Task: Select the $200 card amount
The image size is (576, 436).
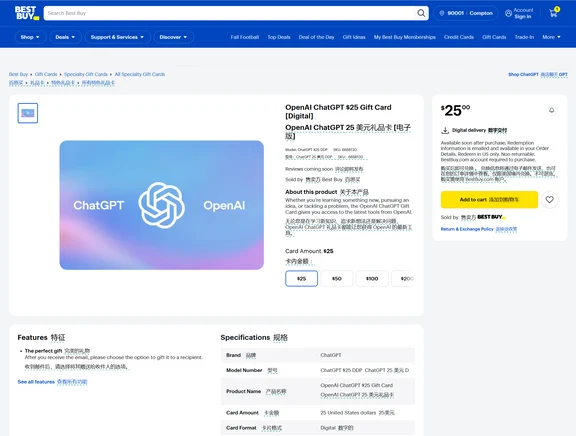Action: pyautogui.click(x=403, y=278)
